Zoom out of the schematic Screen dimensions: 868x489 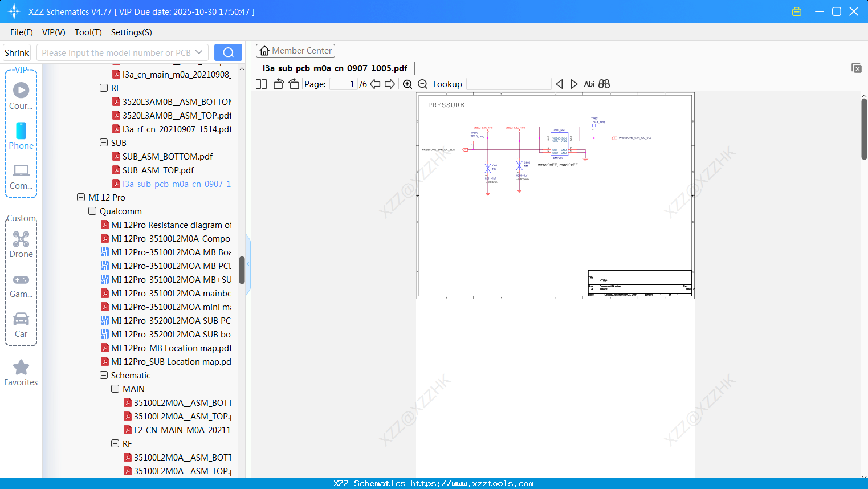(x=422, y=84)
